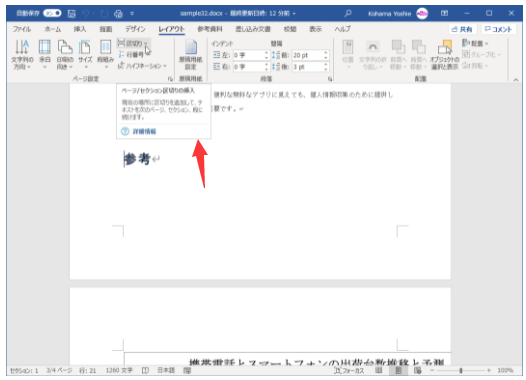526x380 pixels.
Task: Open the Columns (段組み) menu
Action: [105, 54]
